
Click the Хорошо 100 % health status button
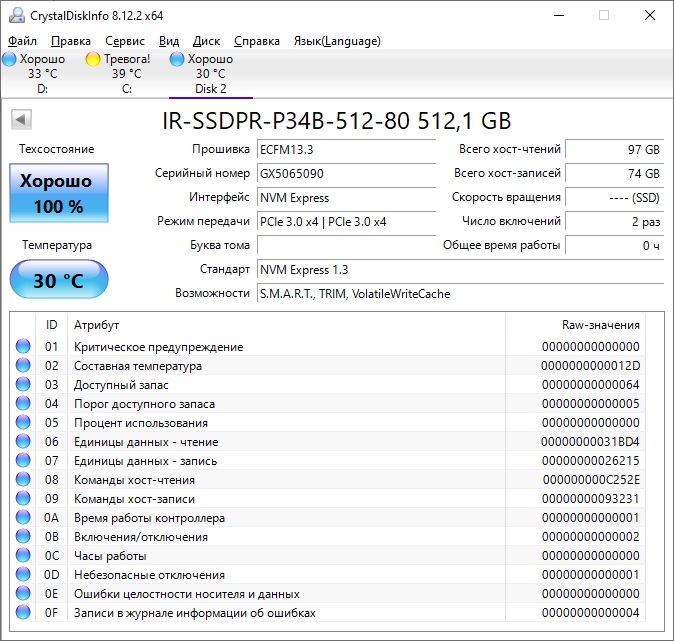pos(59,194)
